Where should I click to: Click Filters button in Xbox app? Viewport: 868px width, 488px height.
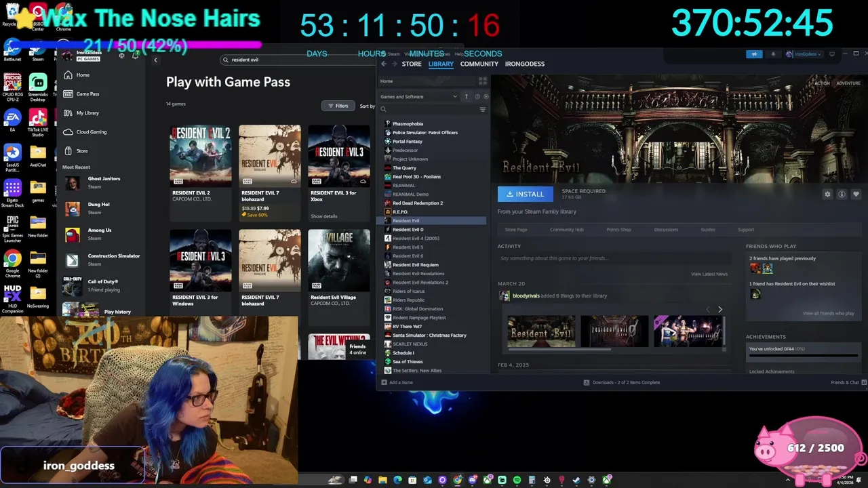point(338,106)
